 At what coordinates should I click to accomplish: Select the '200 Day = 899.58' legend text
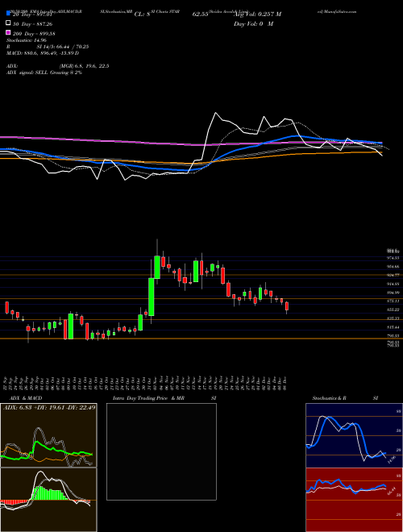coord(34,34)
